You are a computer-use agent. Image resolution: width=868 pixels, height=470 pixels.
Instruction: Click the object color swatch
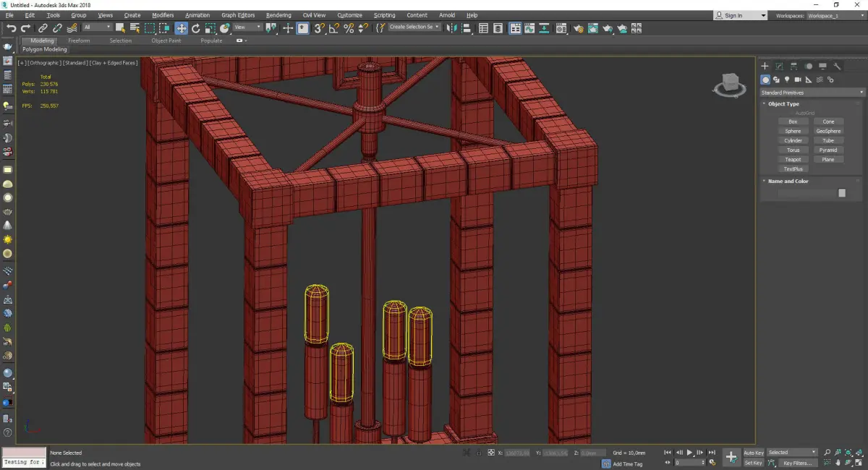841,193
